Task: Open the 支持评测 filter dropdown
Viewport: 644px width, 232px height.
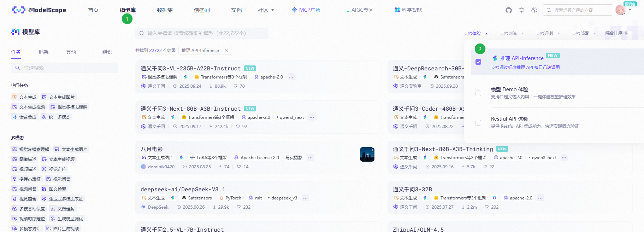Action: 548,34
